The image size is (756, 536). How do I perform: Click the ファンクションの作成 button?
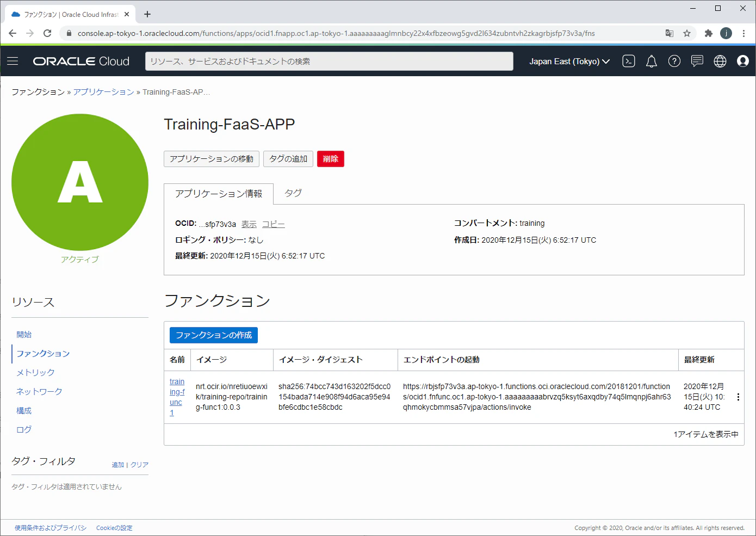click(214, 335)
